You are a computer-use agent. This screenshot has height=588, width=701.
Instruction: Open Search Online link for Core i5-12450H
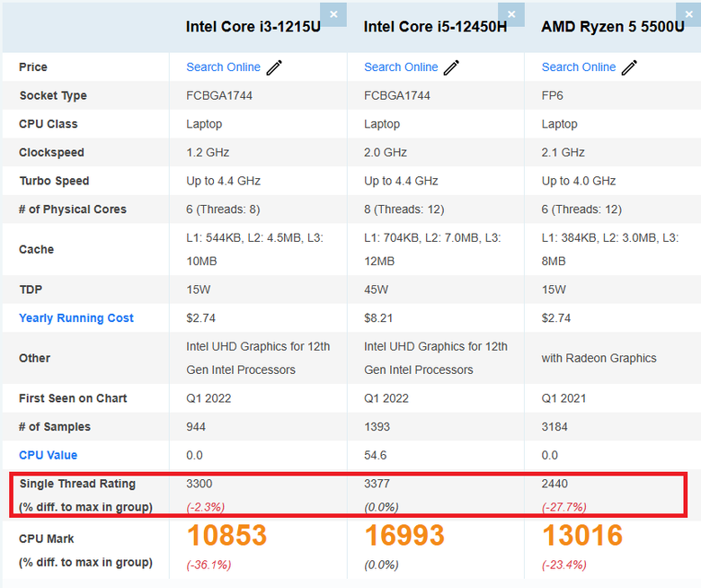pyautogui.click(x=401, y=67)
